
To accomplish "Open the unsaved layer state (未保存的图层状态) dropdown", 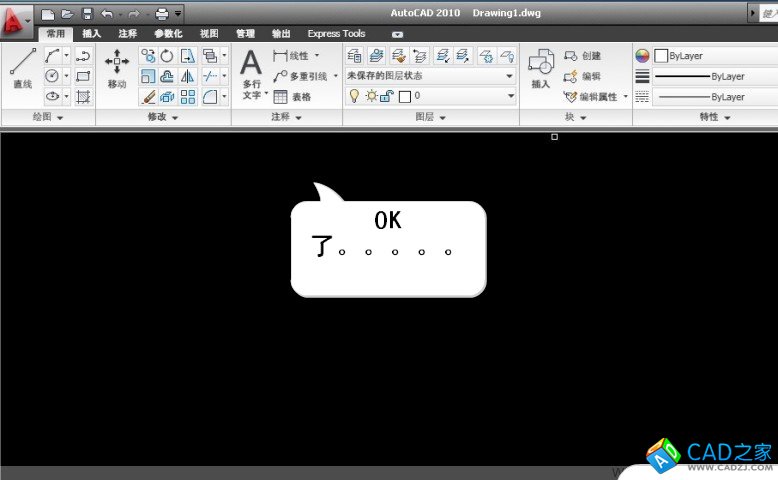I will click(x=430, y=76).
